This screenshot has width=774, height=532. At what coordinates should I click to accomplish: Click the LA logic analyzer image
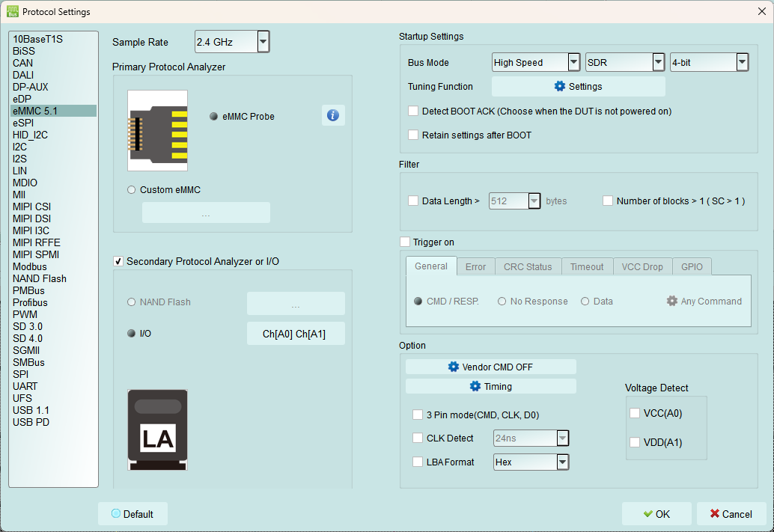(x=157, y=429)
